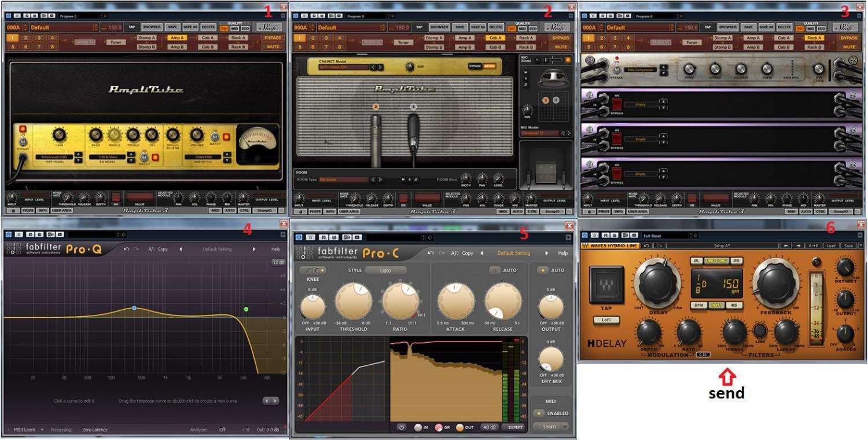This screenshot has width=868, height=440.
Task: Enable EXPERT mode in Pro-C
Action: [513, 427]
